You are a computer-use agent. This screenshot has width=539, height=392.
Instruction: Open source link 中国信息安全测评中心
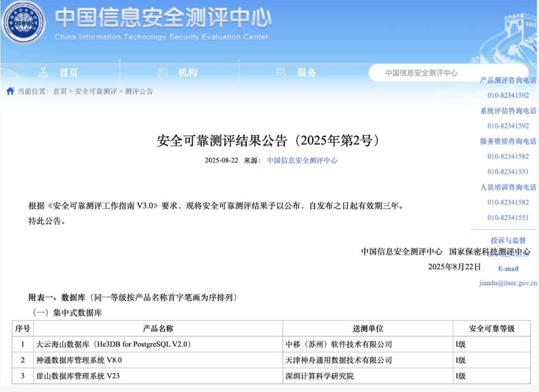[302, 161]
